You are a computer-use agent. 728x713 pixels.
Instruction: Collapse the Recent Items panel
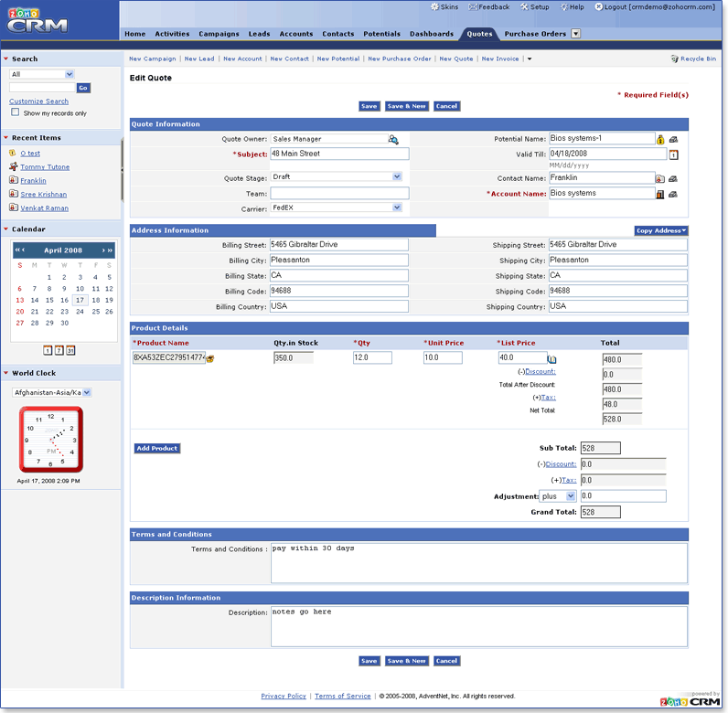[x=7, y=137]
